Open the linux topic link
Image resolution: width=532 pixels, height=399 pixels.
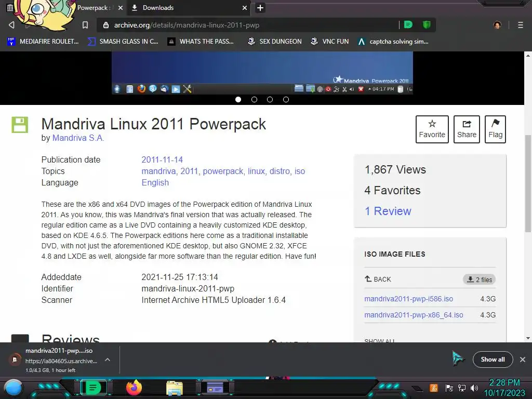(x=256, y=171)
